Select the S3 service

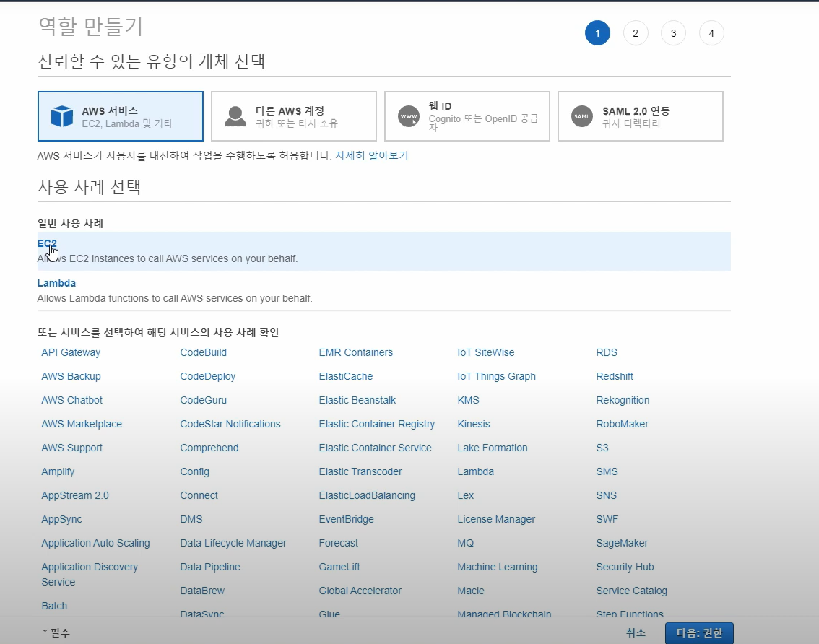click(x=602, y=448)
